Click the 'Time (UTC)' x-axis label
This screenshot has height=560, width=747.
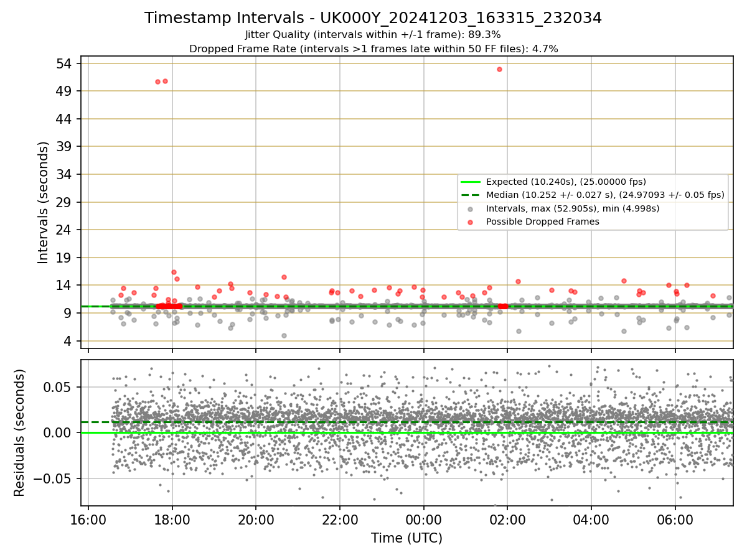(406, 538)
